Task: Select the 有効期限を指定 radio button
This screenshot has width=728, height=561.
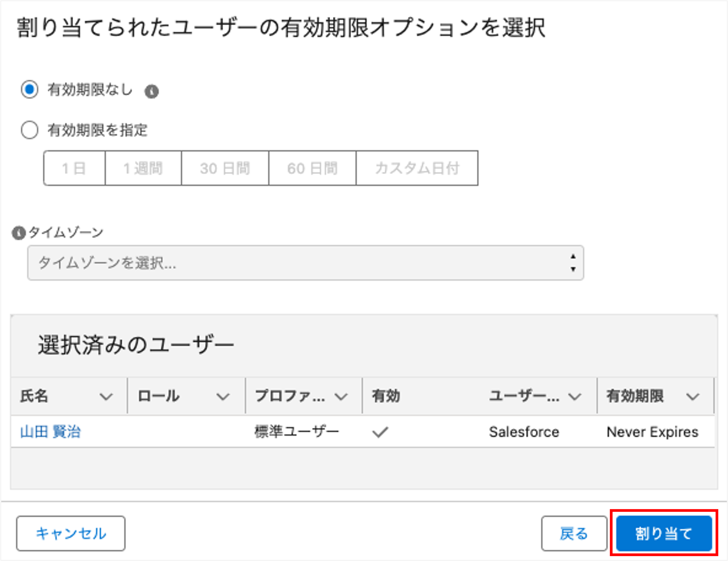Action: tap(30, 130)
